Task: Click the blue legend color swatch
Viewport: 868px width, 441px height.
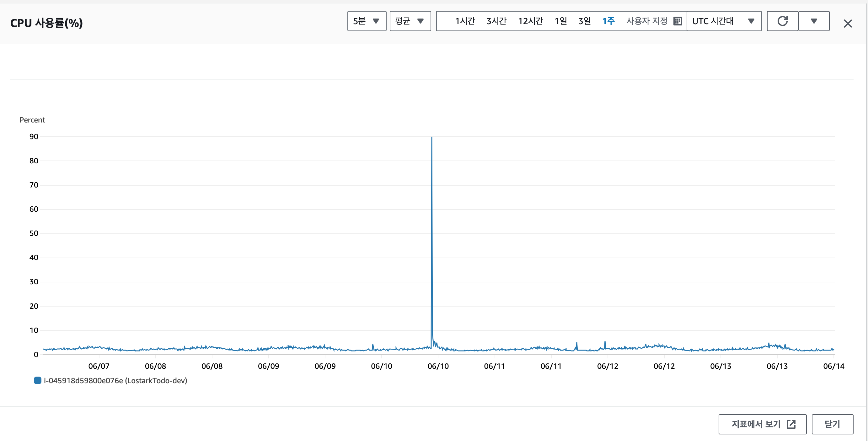Action: pyautogui.click(x=37, y=381)
